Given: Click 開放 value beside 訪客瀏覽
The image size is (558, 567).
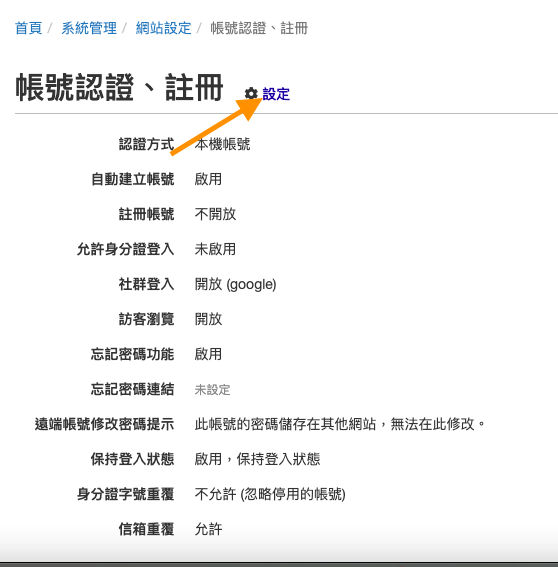Looking at the screenshot, I should 208,319.
